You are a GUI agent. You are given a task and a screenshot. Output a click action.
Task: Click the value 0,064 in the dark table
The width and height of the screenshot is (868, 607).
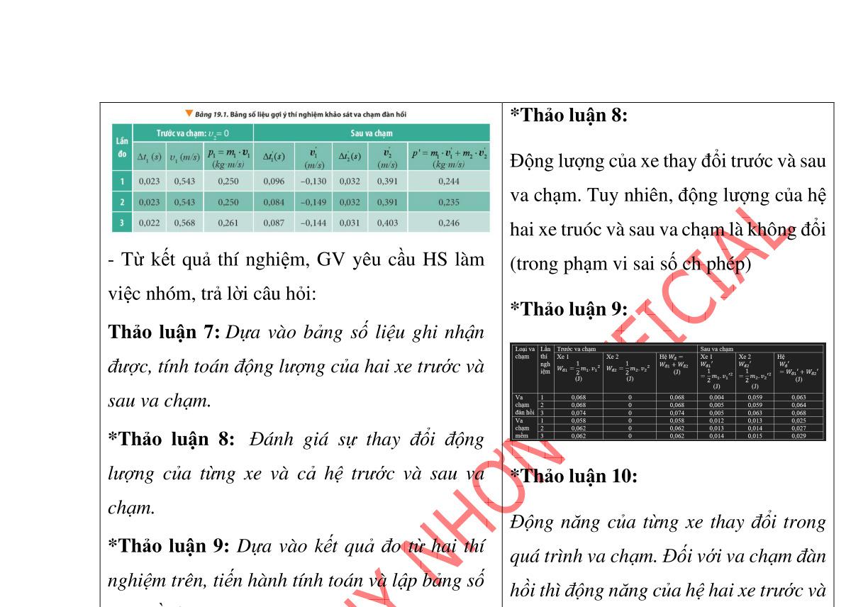click(x=799, y=405)
